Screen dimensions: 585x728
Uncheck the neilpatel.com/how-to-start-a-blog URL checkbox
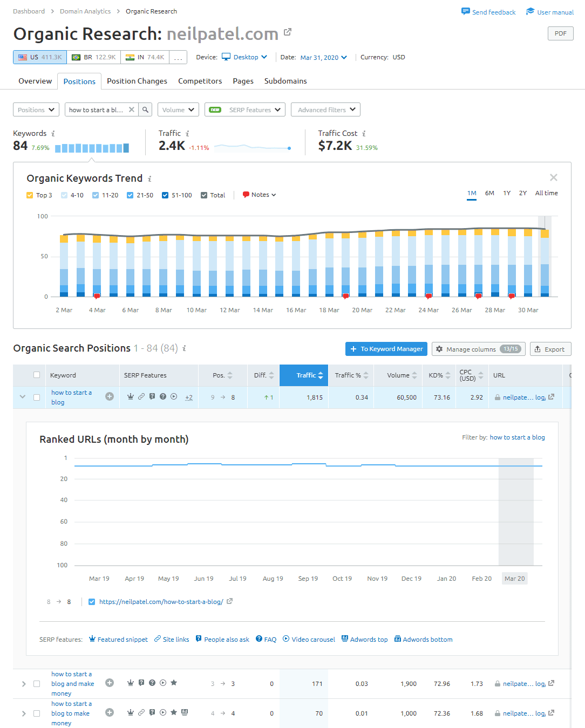coord(92,602)
